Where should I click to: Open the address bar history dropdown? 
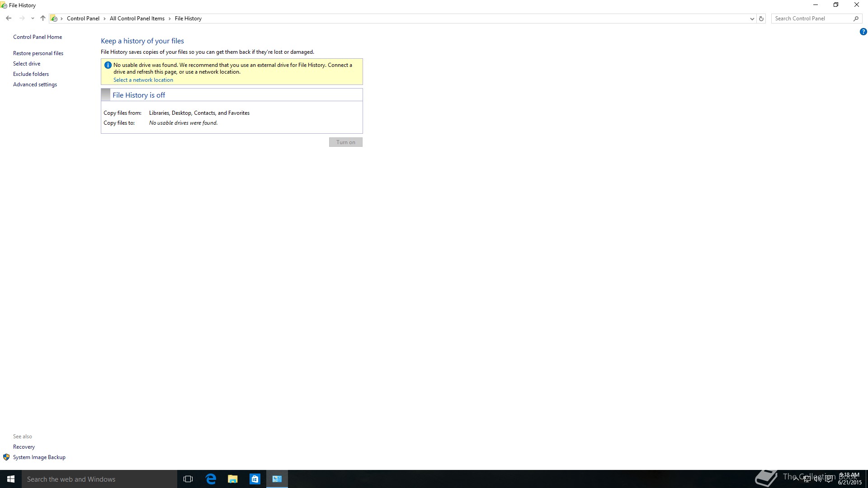(x=752, y=19)
